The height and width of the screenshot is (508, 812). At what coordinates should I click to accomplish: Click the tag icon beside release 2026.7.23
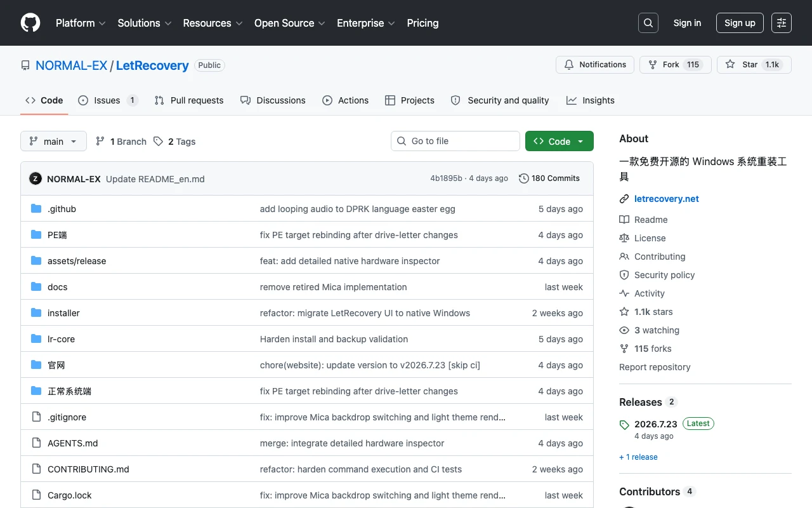624,424
